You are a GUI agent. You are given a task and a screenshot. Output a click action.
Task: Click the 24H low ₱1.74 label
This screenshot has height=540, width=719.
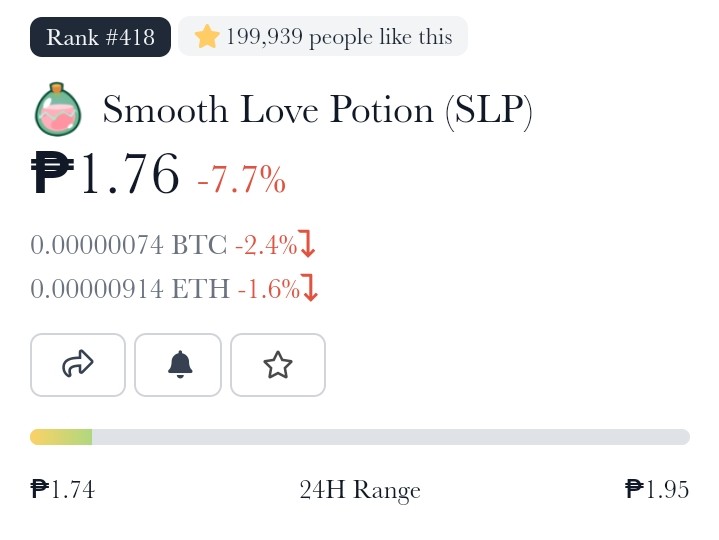point(63,489)
